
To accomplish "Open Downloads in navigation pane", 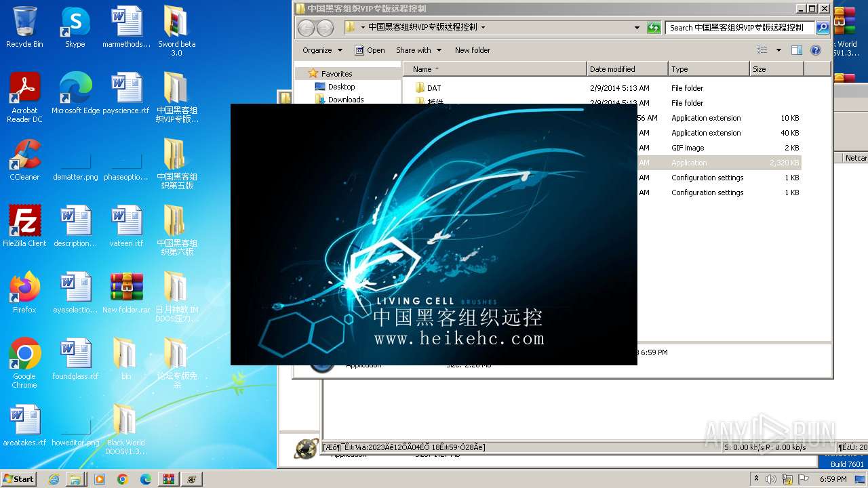I will 346,100.
